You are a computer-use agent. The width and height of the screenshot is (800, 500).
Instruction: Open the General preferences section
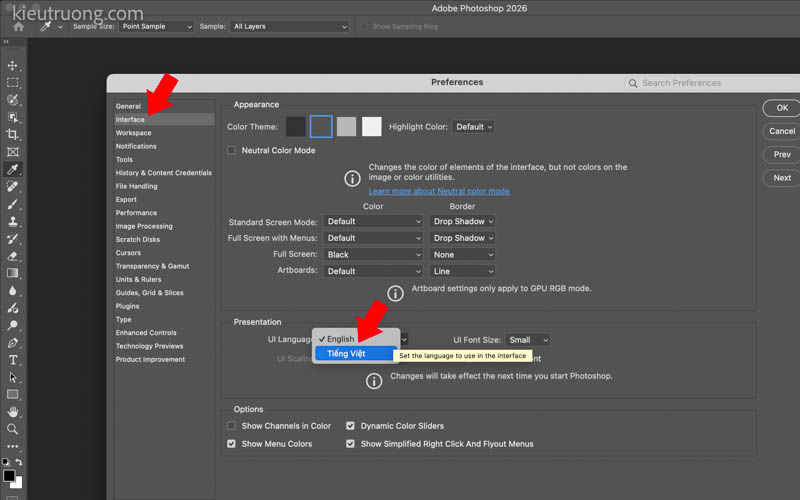coord(128,106)
